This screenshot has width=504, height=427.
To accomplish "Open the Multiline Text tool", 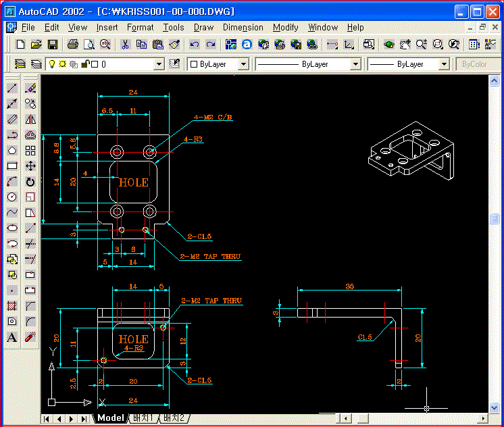I will [12, 337].
